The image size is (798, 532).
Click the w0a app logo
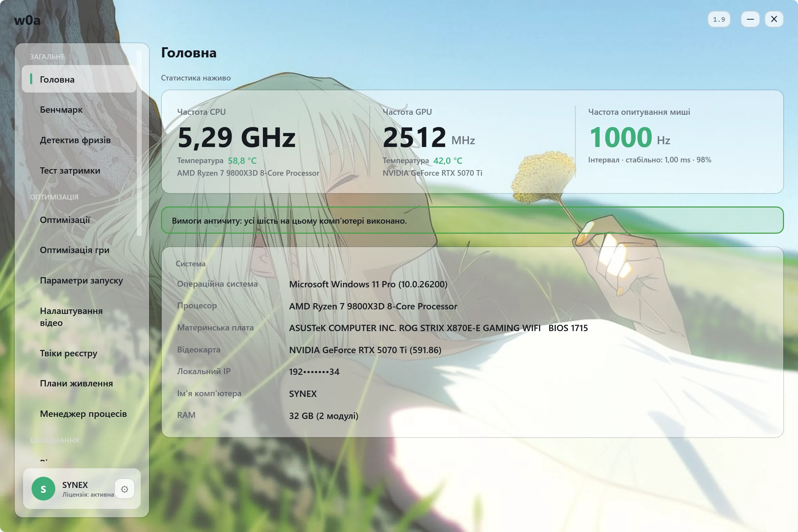coord(27,20)
